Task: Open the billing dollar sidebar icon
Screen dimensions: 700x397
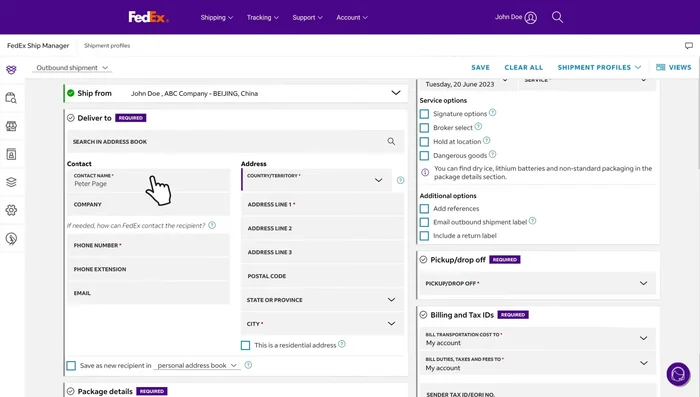Action: [12, 238]
